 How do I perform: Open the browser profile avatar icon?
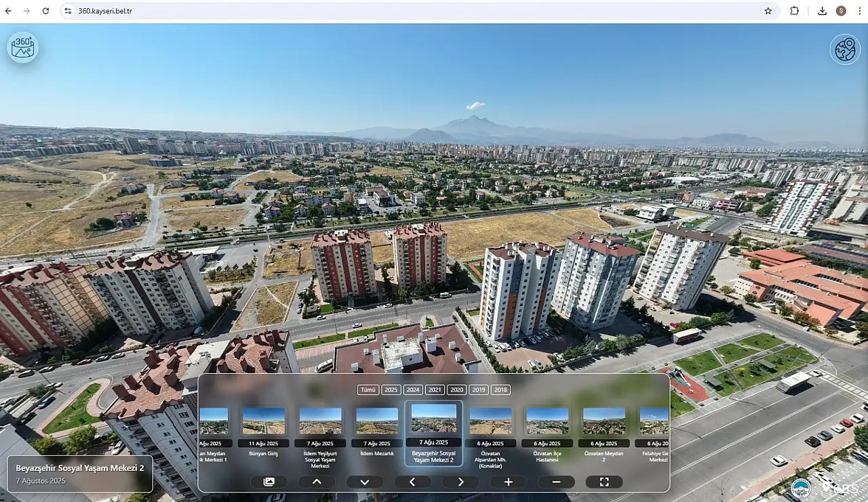tap(841, 11)
